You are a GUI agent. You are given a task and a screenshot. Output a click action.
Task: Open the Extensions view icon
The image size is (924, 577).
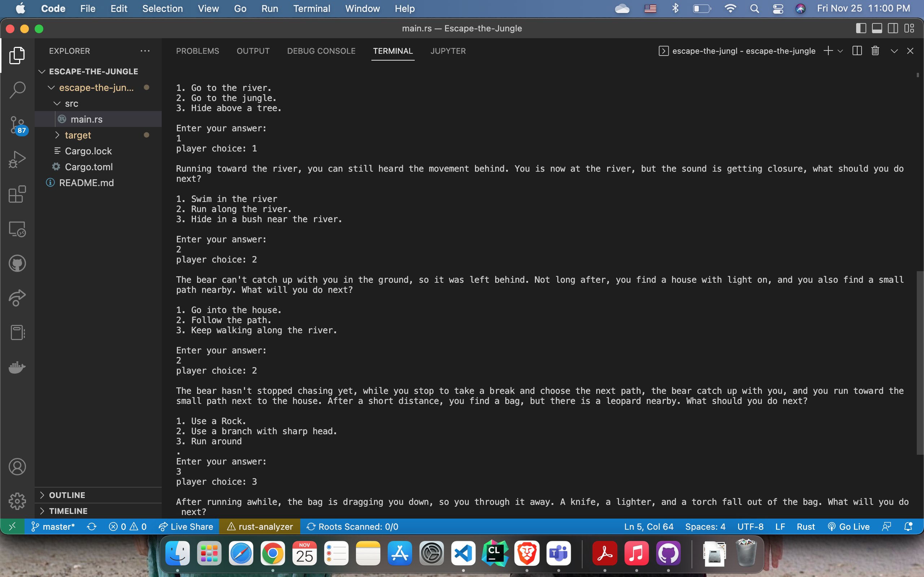pos(17,194)
